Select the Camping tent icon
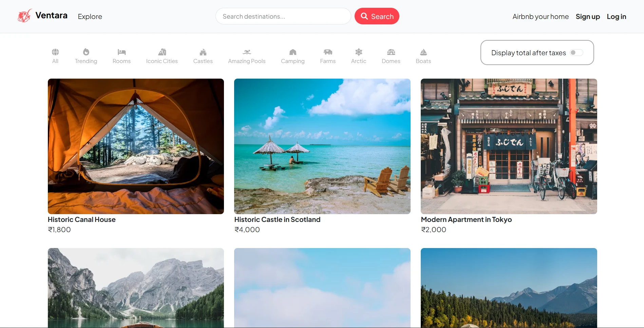This screenshot has height=328, width=644. pyautogui.click(x=292, y=52)
